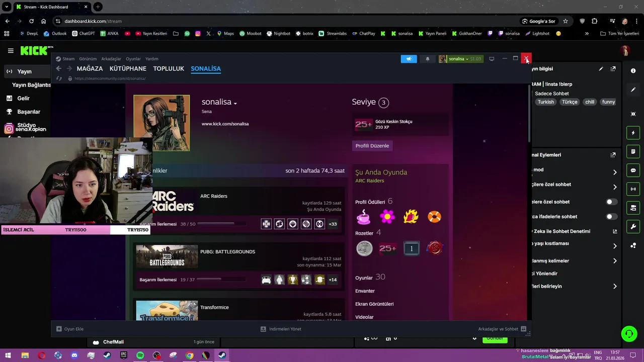
Task: Pop out the stream info panel
Action: click(x=613, y=69)
